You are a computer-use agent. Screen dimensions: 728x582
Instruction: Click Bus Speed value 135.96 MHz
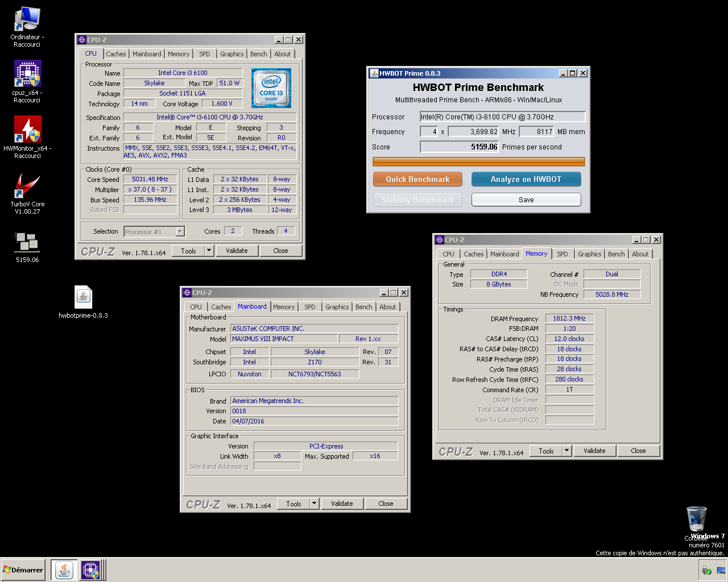[x=150, y=199]
